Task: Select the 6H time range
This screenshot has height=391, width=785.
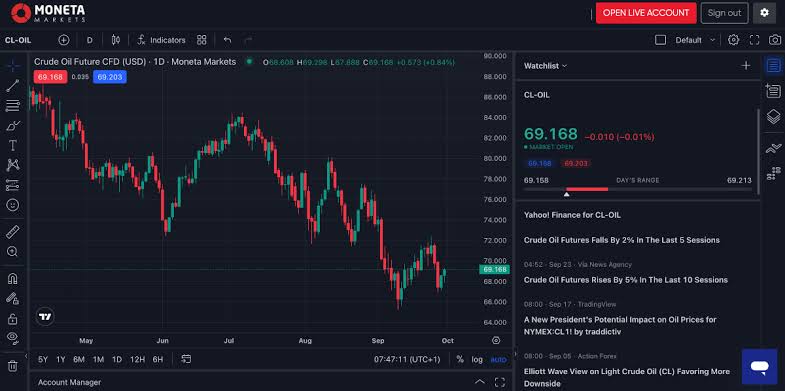Action: (x=158, y=359)
